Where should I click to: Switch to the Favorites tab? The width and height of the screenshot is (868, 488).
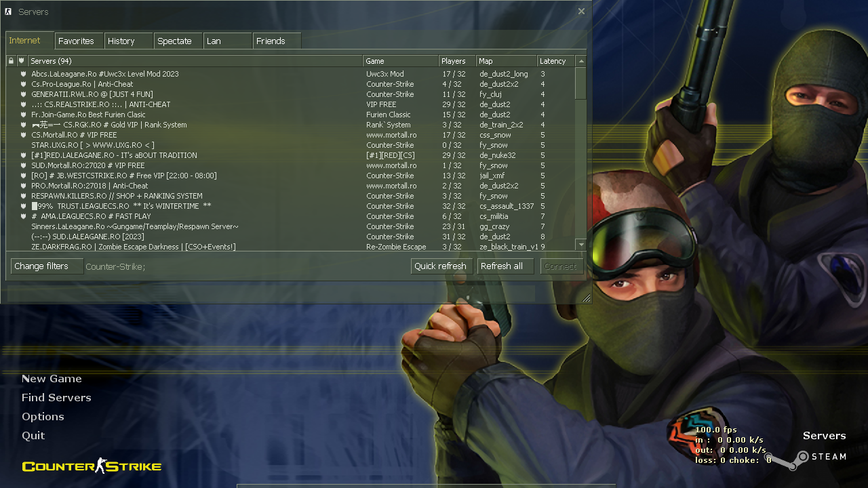(79, 41)
